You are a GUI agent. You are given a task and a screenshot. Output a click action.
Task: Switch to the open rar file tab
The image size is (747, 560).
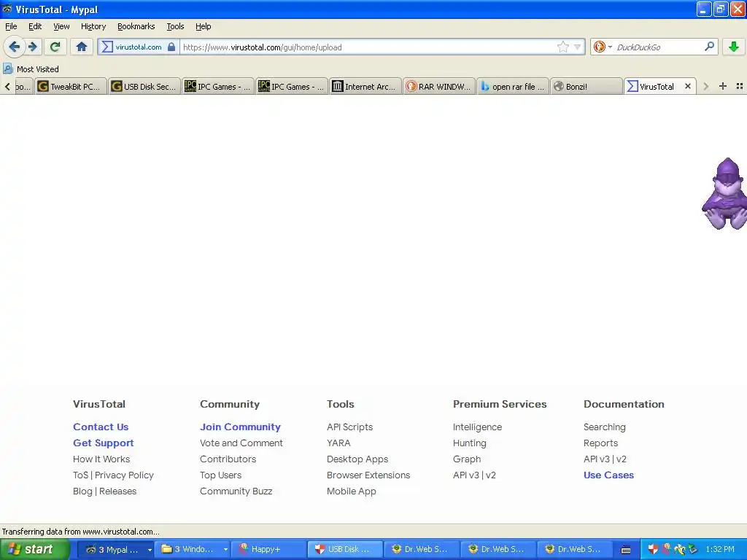(514, 86)
